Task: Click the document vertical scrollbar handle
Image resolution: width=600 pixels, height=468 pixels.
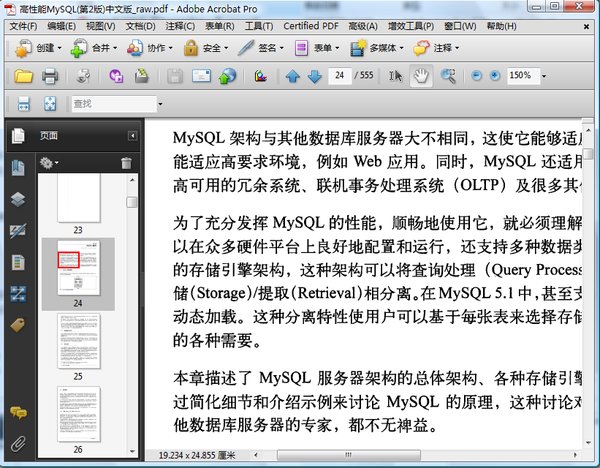Action: coord(588,153)
